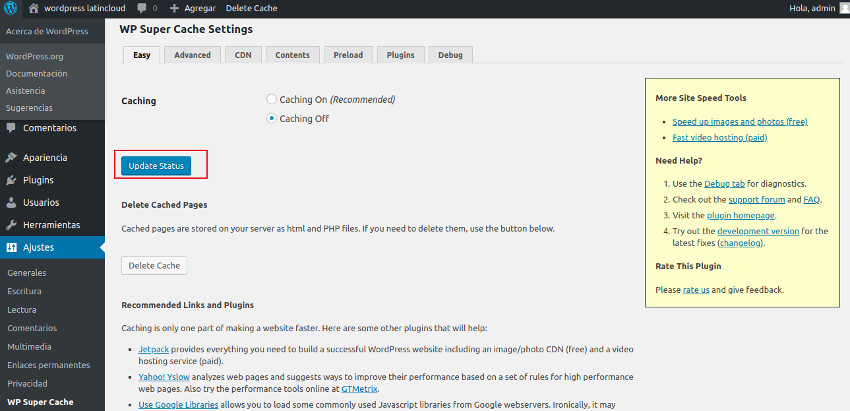
Task: Click the home site icon
Action: pos(34,8)
